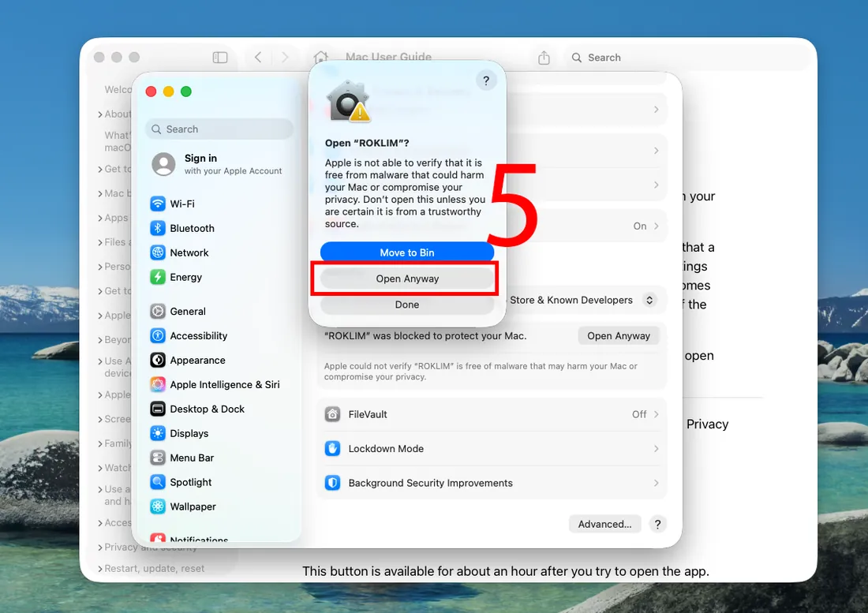Open the Advanced... options

pos(604,523)
